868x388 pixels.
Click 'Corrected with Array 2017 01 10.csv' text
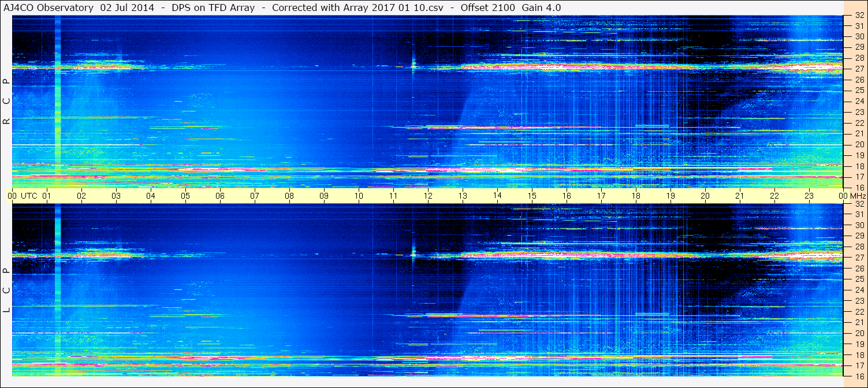pos(357,8)
